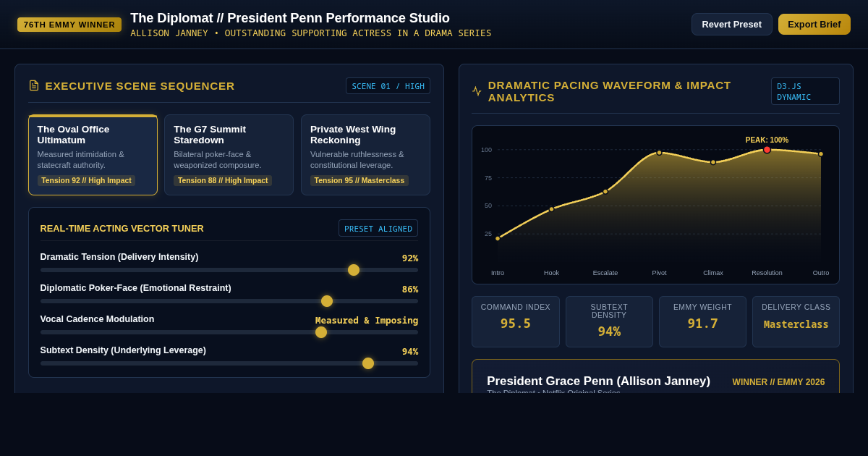Click the Resolution axis label on the chart
The width and height of the screenshot is (868, 456).
[x=767, y=273]
